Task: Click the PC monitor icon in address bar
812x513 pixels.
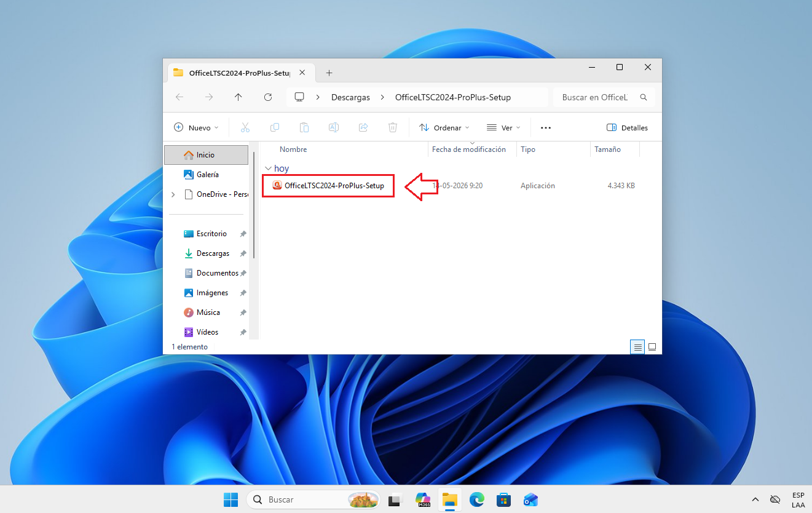Action: pyautogui.click(x=299, y=97)
